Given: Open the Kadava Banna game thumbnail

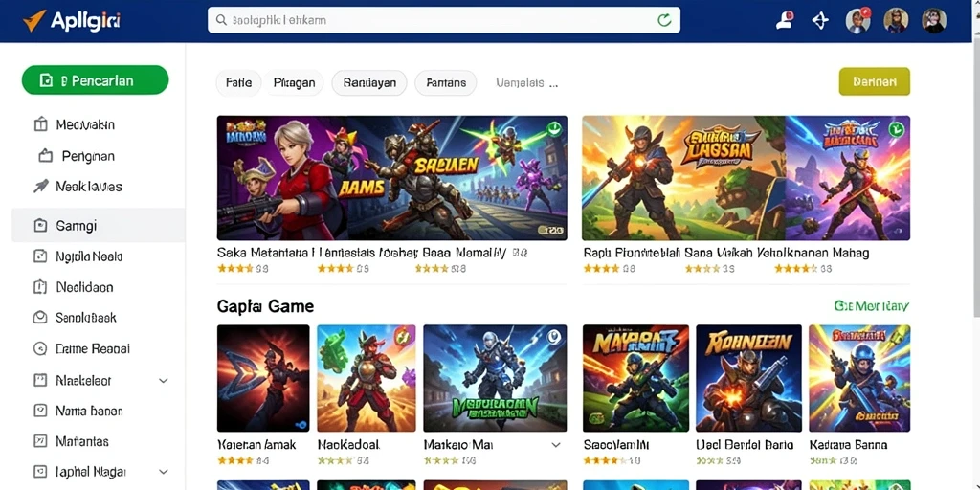Looking at the screenshot, I should (x=859, y=378).
